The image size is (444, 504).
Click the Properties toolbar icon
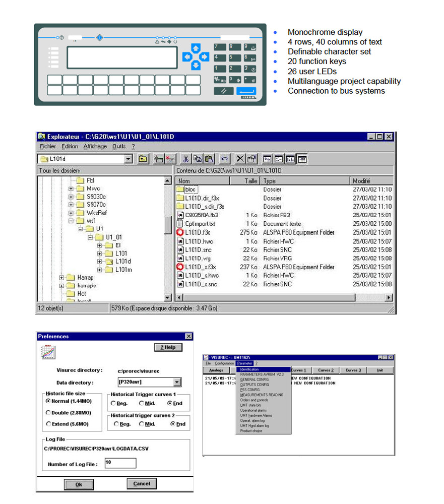pos(251,159)
